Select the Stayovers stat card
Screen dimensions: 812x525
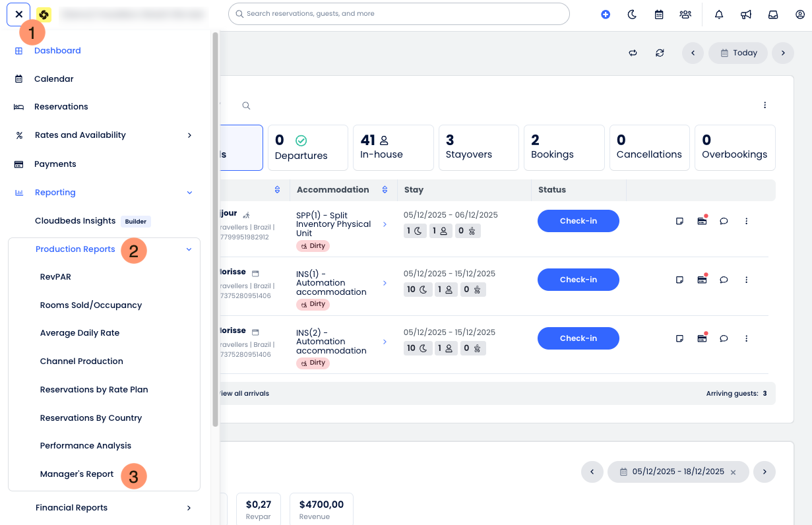coord(478,147)
